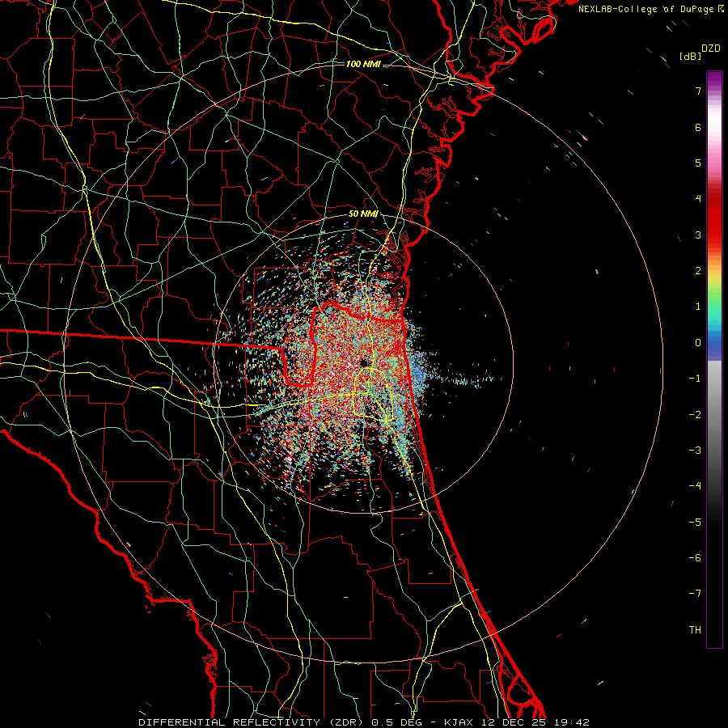Screen dimensions: 728x728
Task: Click the -5 dB legend tick label
Action: click(x=695, y=523)
